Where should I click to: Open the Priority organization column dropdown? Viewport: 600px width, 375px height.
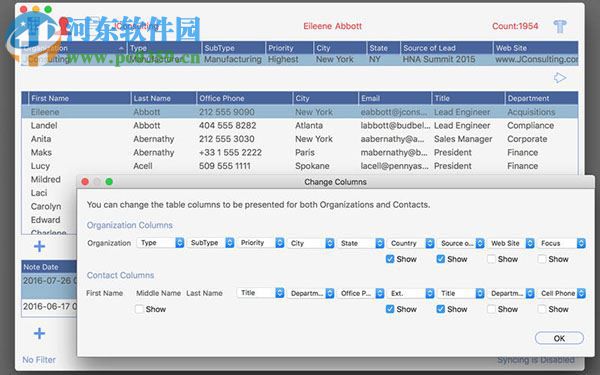coord(261,243)
